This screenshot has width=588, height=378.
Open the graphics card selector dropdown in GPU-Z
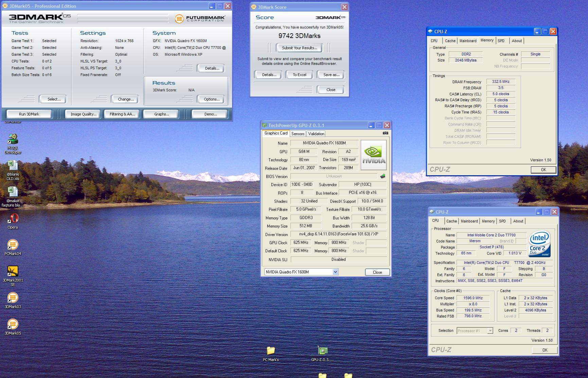click(x=335, y=272)
